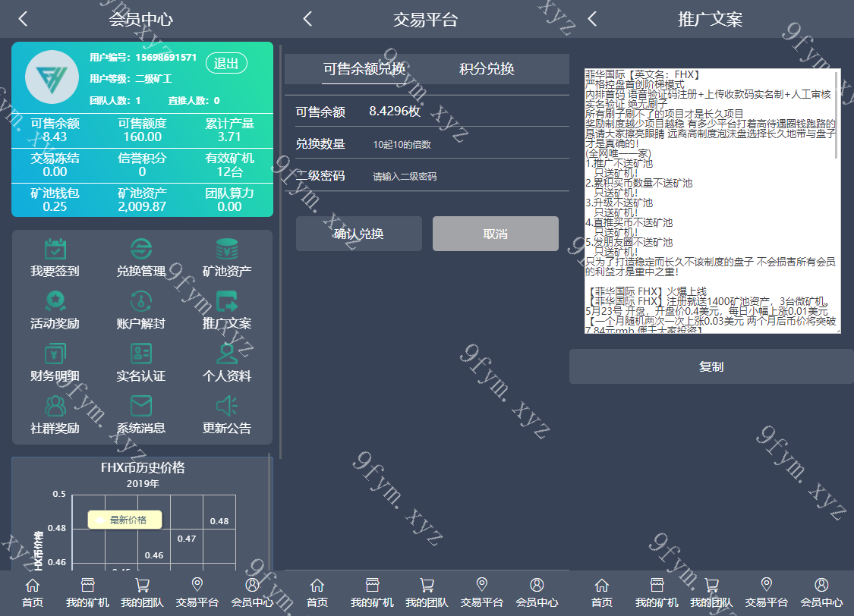The width and height of the screenshot is (854, 616).
Task: Tap 我的团队 icon in 交易平台 screen bottom bar
Action: point(427,586)
